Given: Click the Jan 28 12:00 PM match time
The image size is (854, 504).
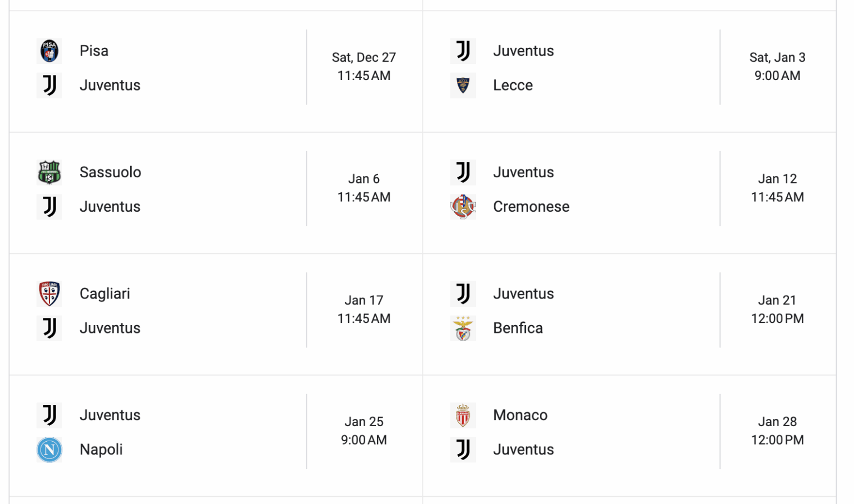Looking at the screenshot, I should tap(777, 431).
